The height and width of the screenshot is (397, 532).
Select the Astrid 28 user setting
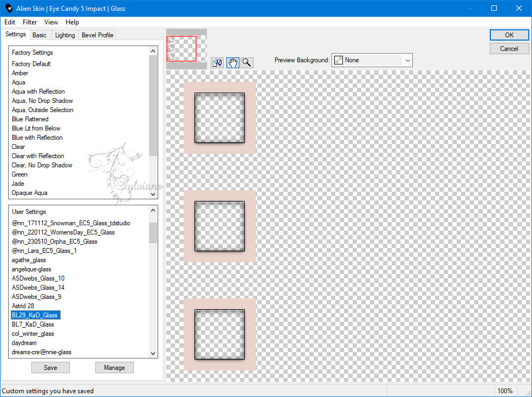click(x=23, y=305)
